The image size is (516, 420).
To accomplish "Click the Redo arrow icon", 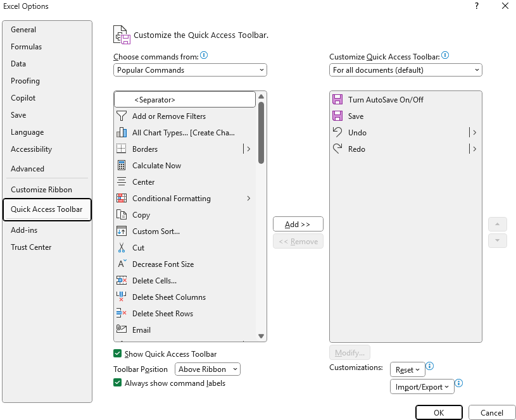I will click(x=337, y=149).
